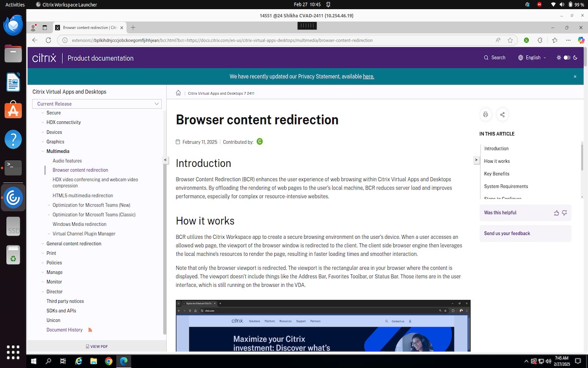Open Google Chrome from the Windows taskbar
Viewport: 588px width, 368px height.
(108, 361)
